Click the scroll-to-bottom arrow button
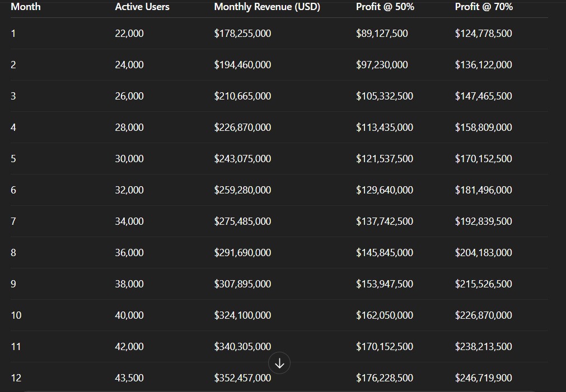 coord(279,363)
